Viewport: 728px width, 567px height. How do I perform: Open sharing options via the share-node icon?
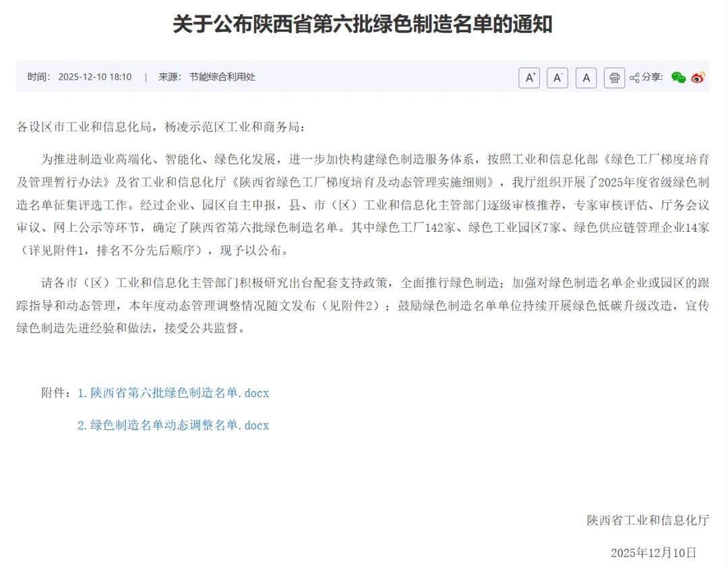pyautogui.click(x=633, y=77)
